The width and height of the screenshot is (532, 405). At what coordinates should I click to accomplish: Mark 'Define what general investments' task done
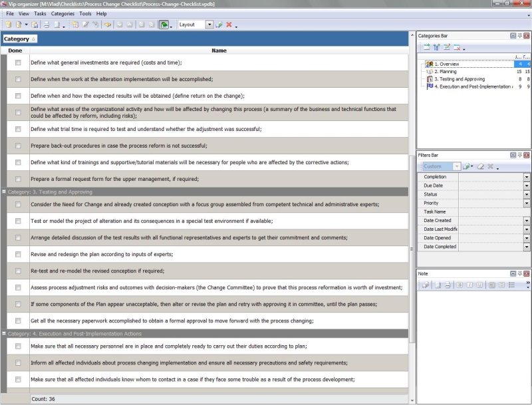18,63
